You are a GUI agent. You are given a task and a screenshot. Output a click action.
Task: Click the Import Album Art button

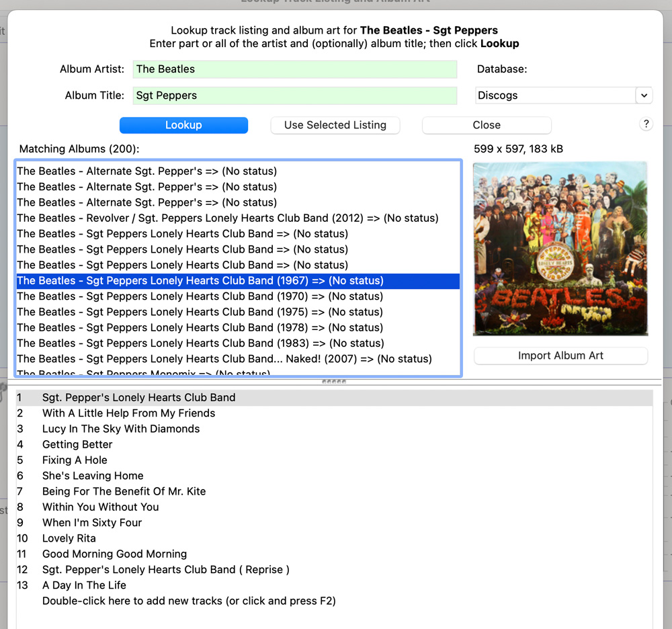tap(560, 355)
